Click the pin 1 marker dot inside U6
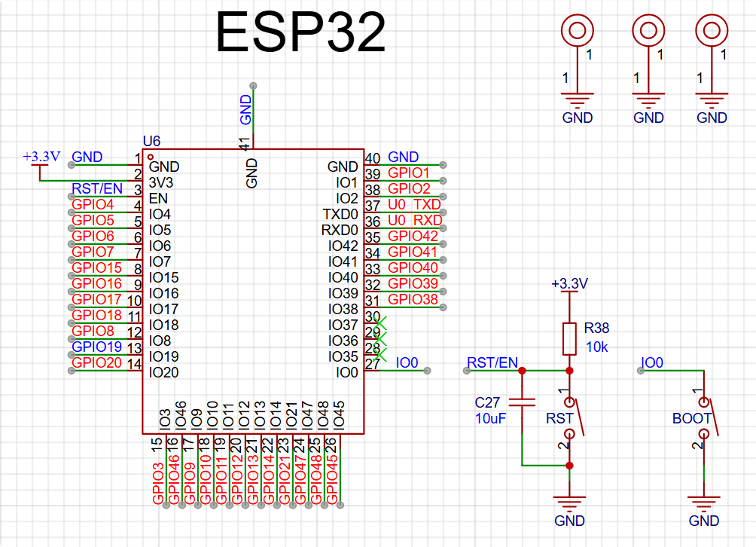Viewport: 756px width, 547px height. (151, 157)
